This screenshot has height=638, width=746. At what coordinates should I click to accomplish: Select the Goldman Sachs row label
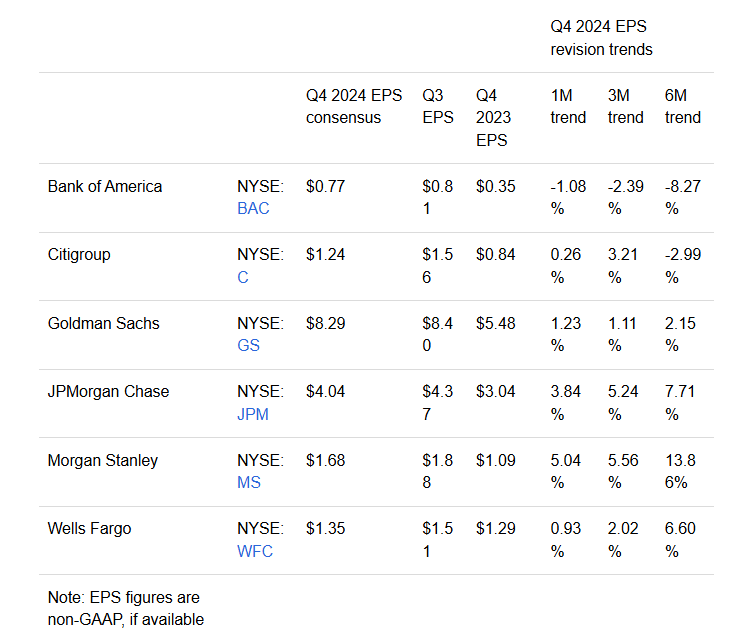point(104,323)
